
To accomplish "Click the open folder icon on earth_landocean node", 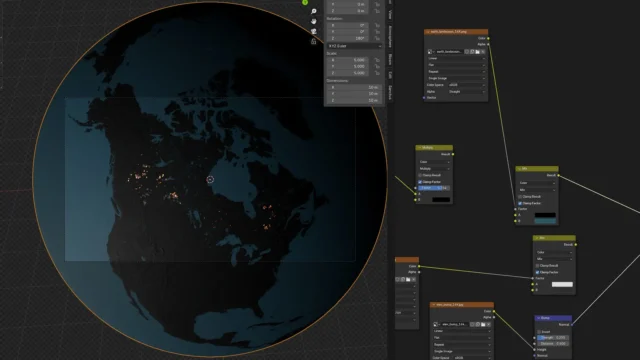I will [478, 52].
